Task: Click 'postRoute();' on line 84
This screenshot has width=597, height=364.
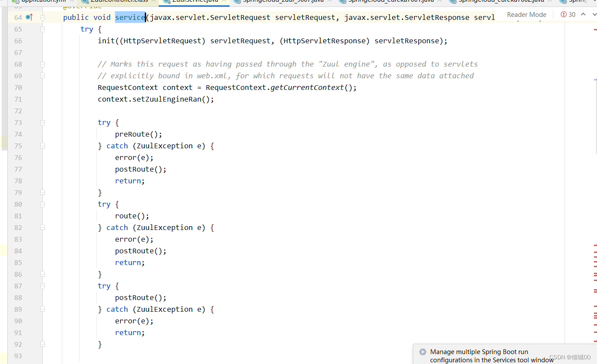Action: click(x=141, y=251)
